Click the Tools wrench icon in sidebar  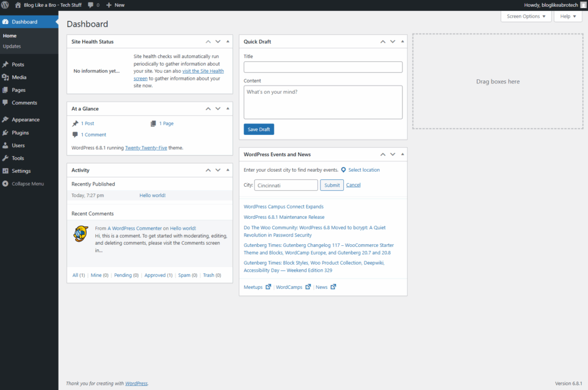point(5,159)
